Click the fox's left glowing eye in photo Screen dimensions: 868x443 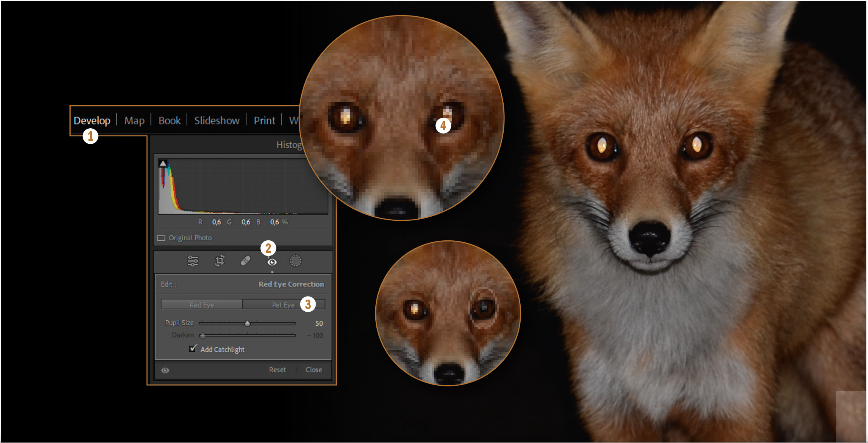(x=602, y=145)
